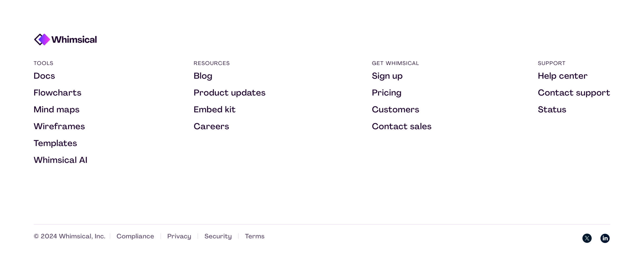This screenshot has width=644, height=277.
Task: Open Contact sales link
Action: pos(401,127)
